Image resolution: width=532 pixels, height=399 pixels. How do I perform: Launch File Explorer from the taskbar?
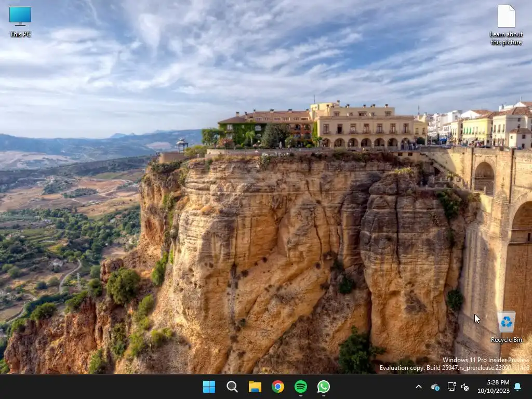tap(255, 387)
